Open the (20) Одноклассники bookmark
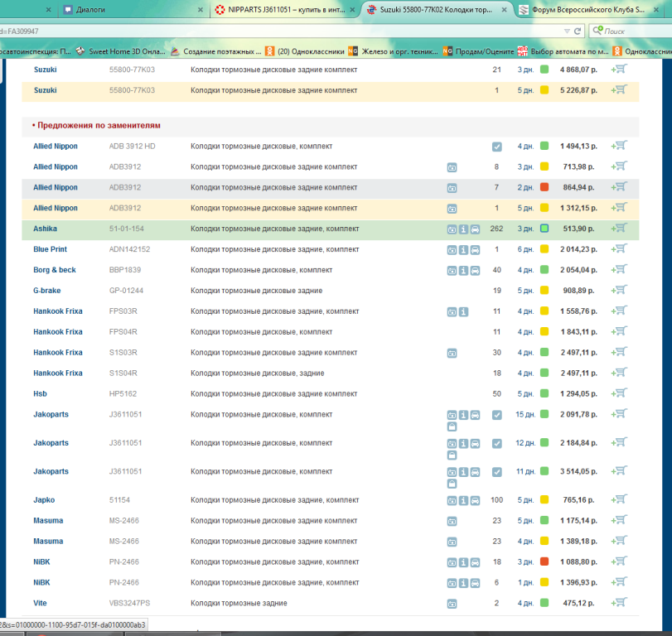 (305, 51)
